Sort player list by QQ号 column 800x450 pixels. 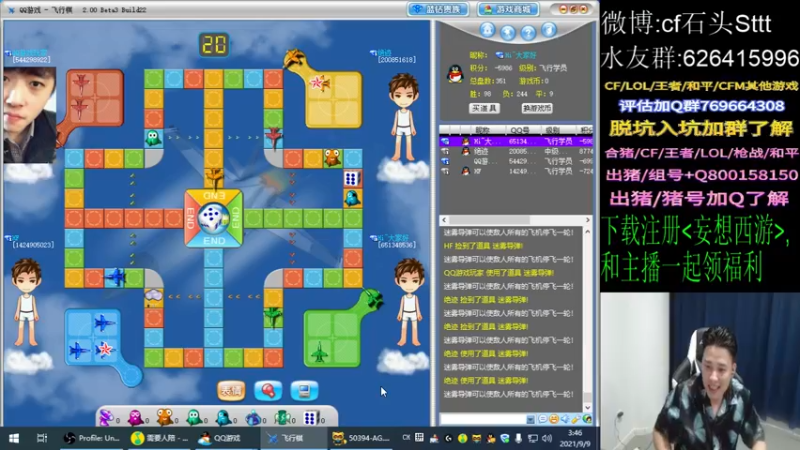click(520, 130)
